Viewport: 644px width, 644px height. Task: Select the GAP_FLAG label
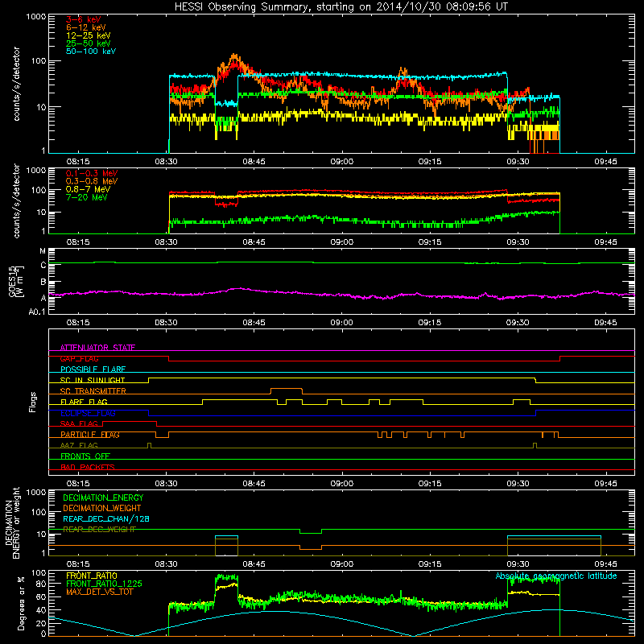(x=79, y=358)
